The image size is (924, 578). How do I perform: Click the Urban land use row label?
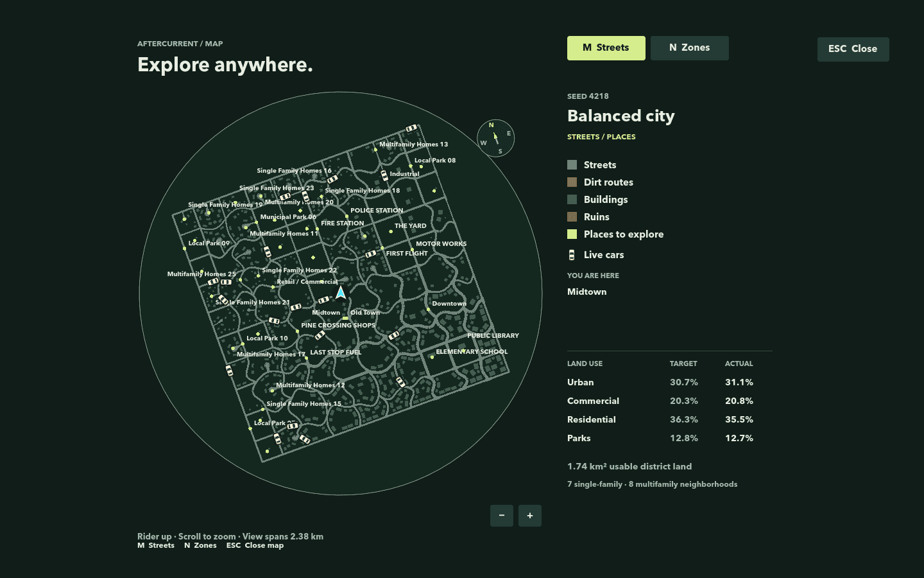click(581, 382)
